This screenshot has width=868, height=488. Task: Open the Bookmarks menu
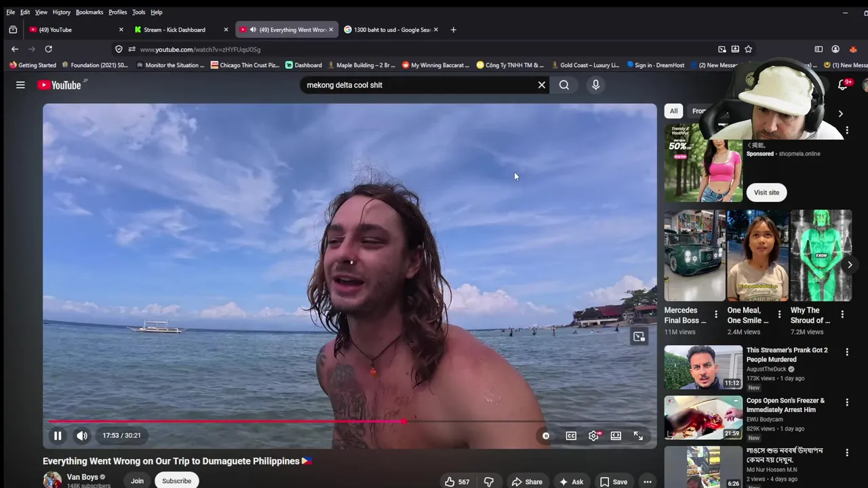click(90, 12)
